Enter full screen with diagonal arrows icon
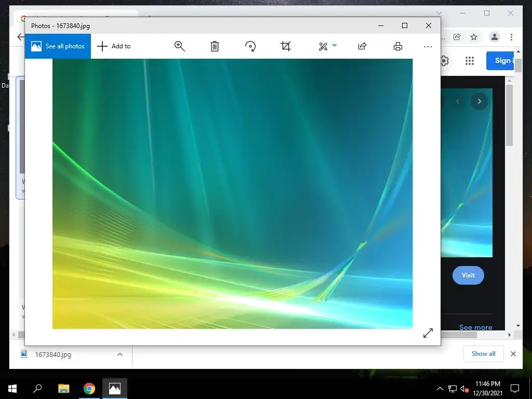 pyautogui.click(x=428, y=333)
